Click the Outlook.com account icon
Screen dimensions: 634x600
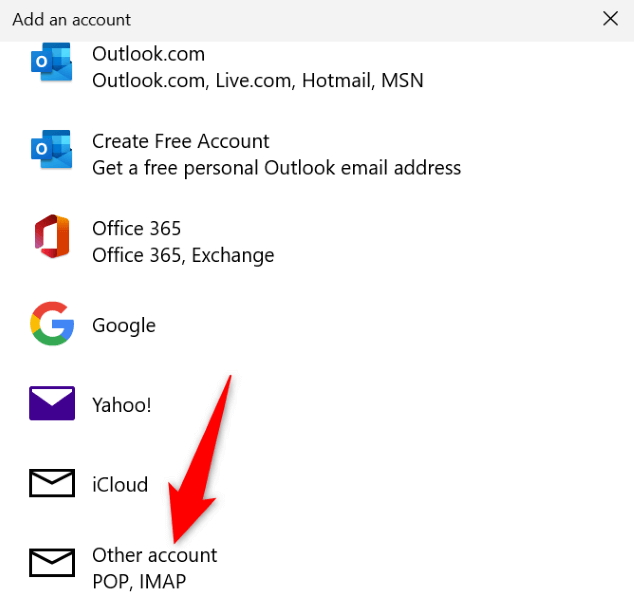click(52, 62)
